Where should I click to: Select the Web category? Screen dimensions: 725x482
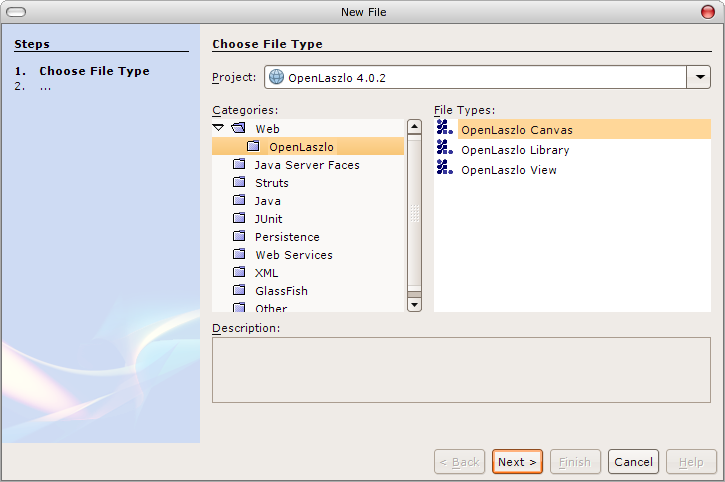[x=267, y=129]
